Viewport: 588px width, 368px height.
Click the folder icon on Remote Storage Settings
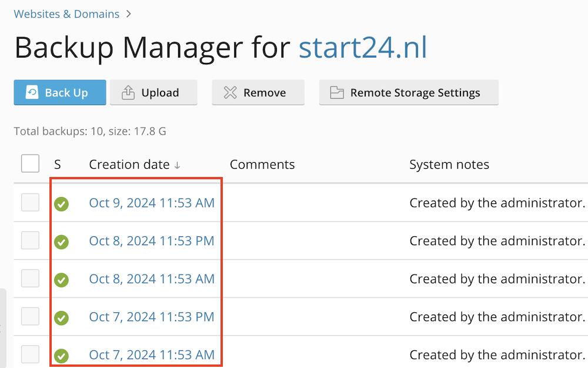pos(336,92)
